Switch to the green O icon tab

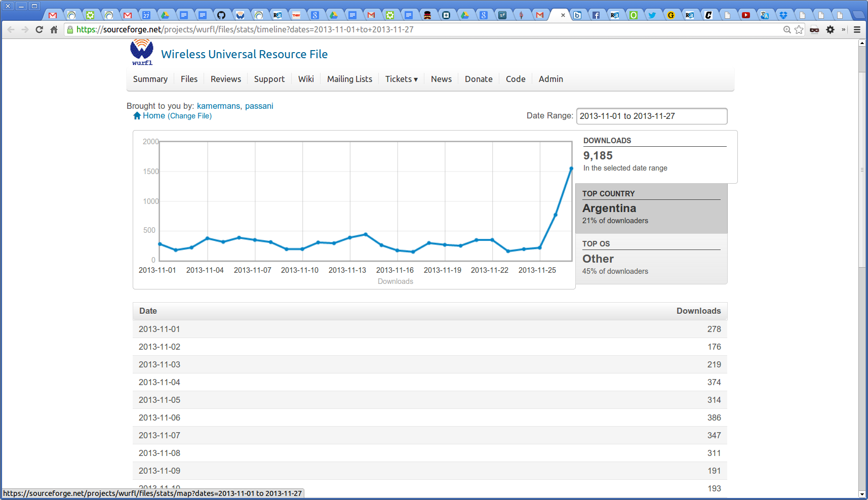(634, 15)
